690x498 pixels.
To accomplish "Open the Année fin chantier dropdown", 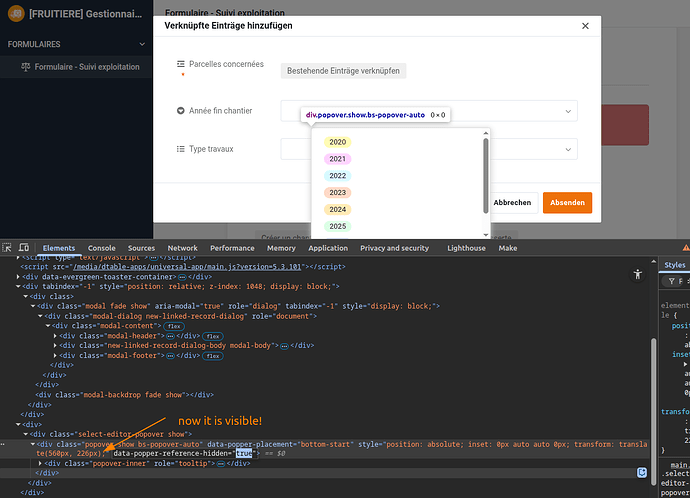I will coord(569,112).
